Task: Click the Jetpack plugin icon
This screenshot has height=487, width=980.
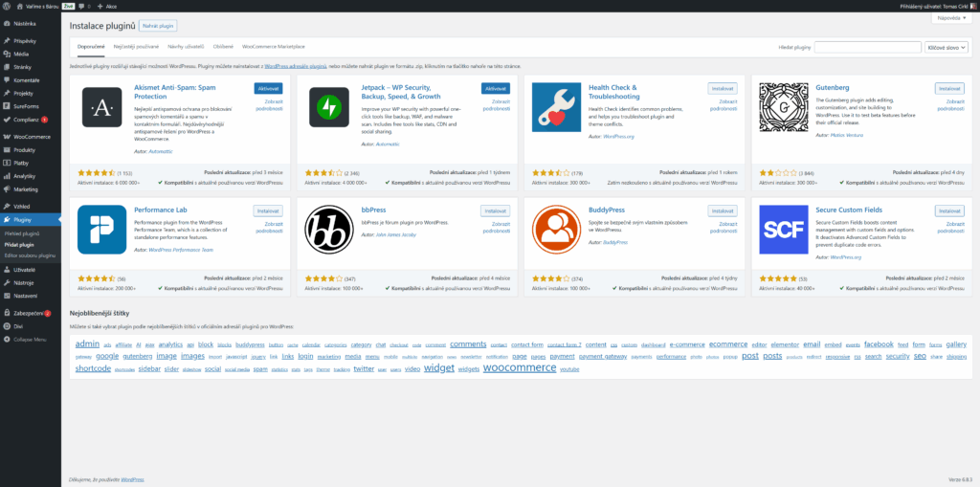Action: [329, 107]
